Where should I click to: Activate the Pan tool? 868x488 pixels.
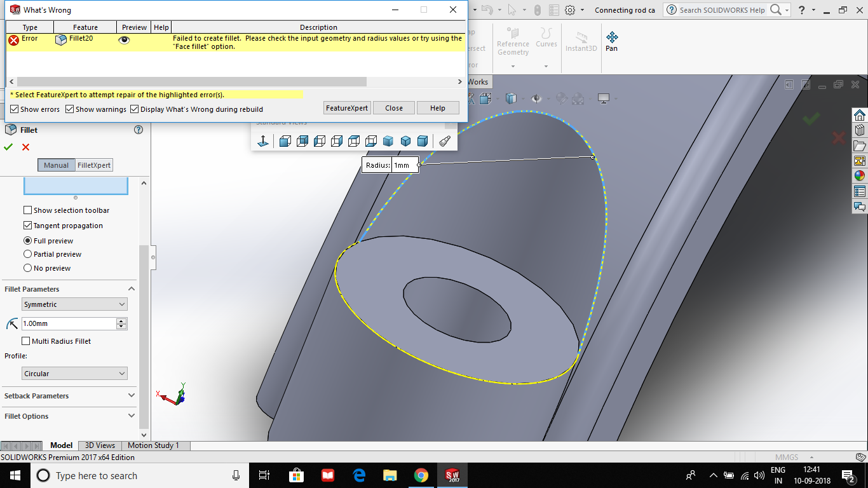tap(611, 40)
